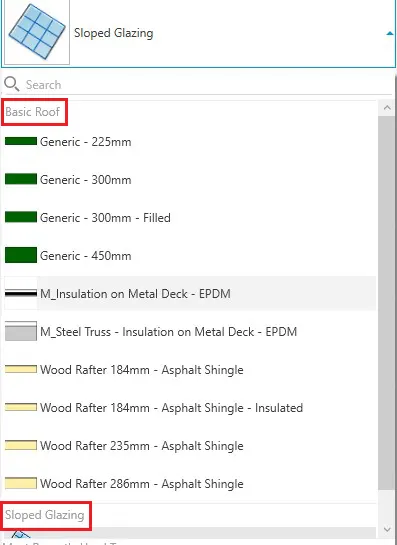Click the scrollbar down arrow

(x=387, y=529)
